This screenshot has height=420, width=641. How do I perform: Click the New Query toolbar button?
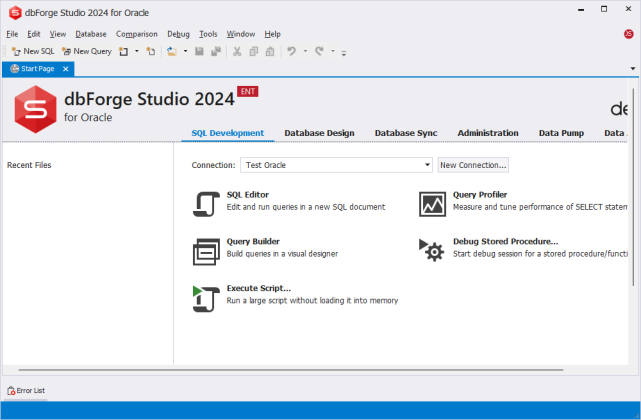point(86,51)
